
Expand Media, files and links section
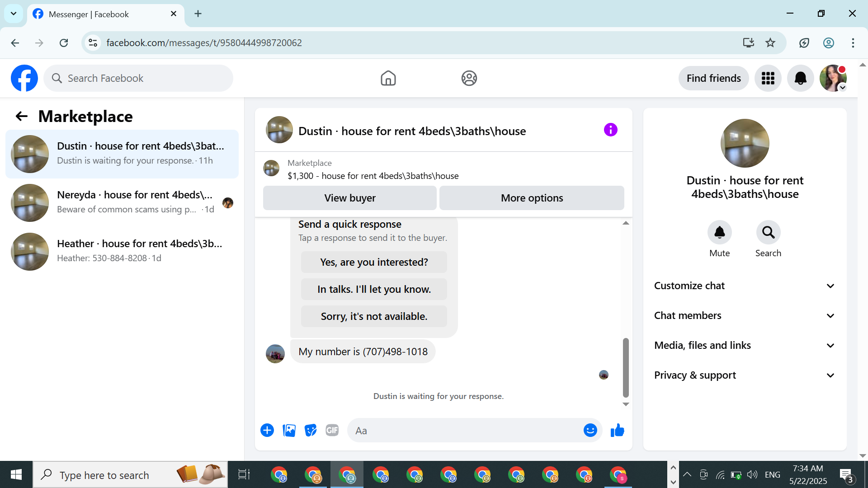pyautogui.click(x=745, y=345)
